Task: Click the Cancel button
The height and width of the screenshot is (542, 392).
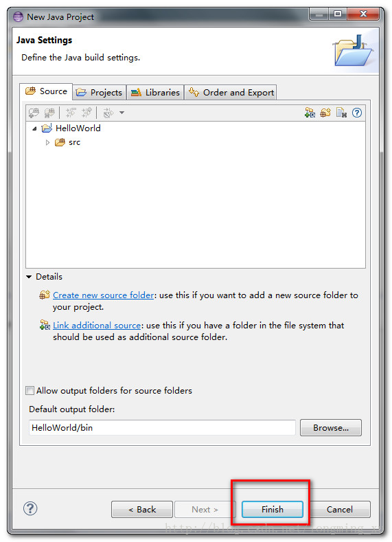Action: coord(340,510)
